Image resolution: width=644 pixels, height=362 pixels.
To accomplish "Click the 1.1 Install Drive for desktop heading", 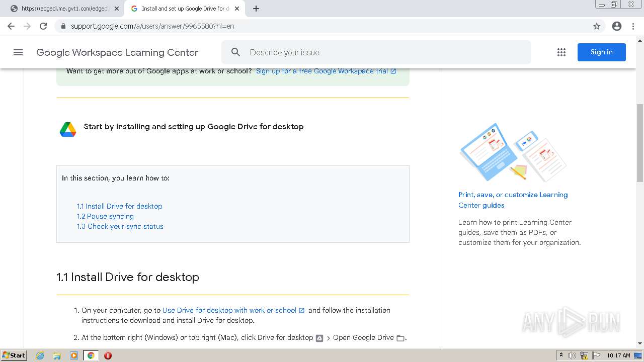I will (x=128, y=277).
